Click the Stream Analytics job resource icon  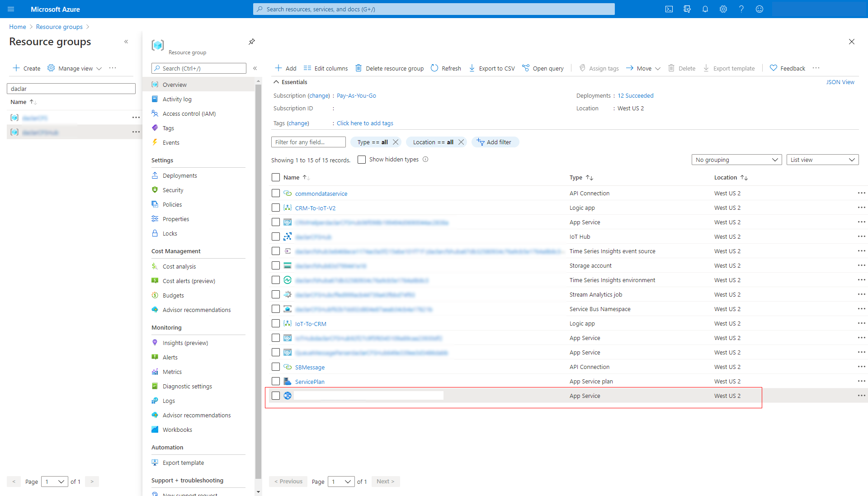(288, 294)
